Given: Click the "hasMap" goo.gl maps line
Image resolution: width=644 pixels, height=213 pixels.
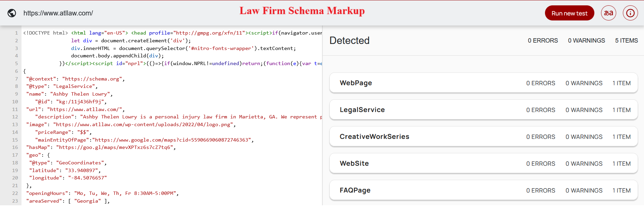Looking at the screenshot, I should pos(101,147).
